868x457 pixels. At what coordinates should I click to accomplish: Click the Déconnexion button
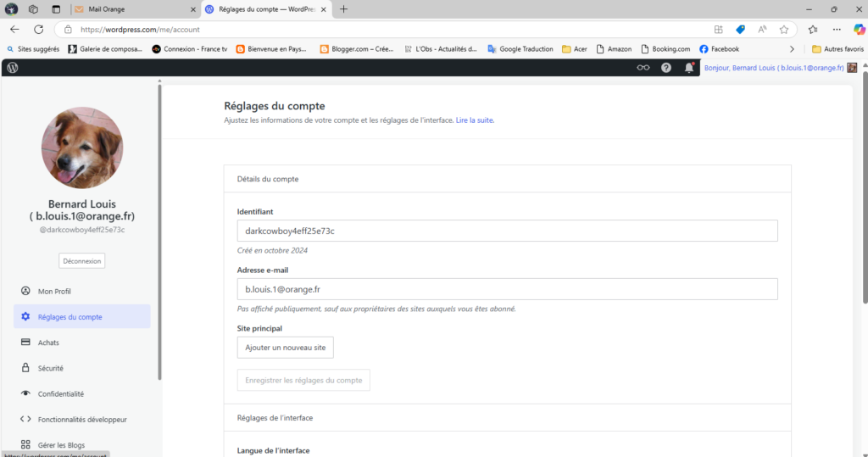82,261
